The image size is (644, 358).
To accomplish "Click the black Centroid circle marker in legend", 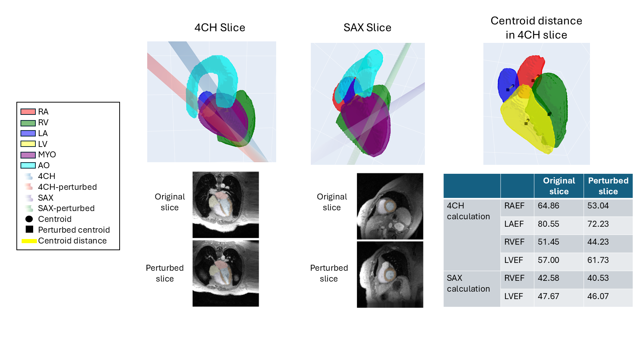I will tap(29, 219).
